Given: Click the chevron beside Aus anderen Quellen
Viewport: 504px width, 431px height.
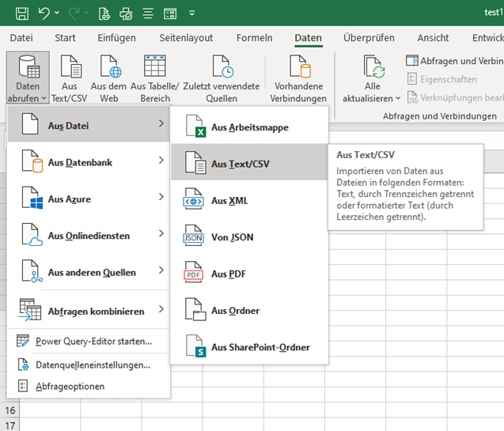Looking at the screenshot, I should click(x=161, y=270).
